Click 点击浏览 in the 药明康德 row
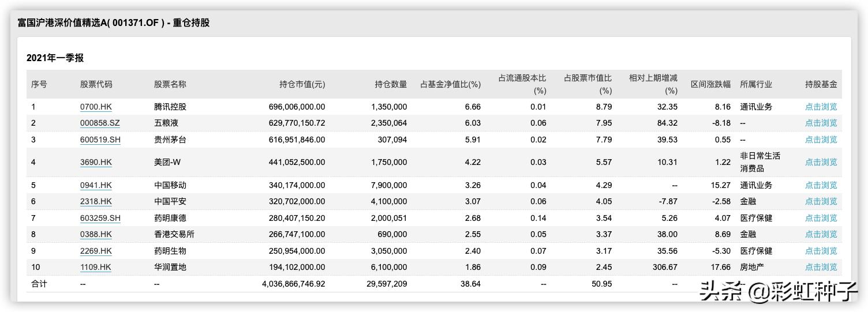The width and height of the screenshot is (868, 312). pyautogui.click(x=821, y=218)
